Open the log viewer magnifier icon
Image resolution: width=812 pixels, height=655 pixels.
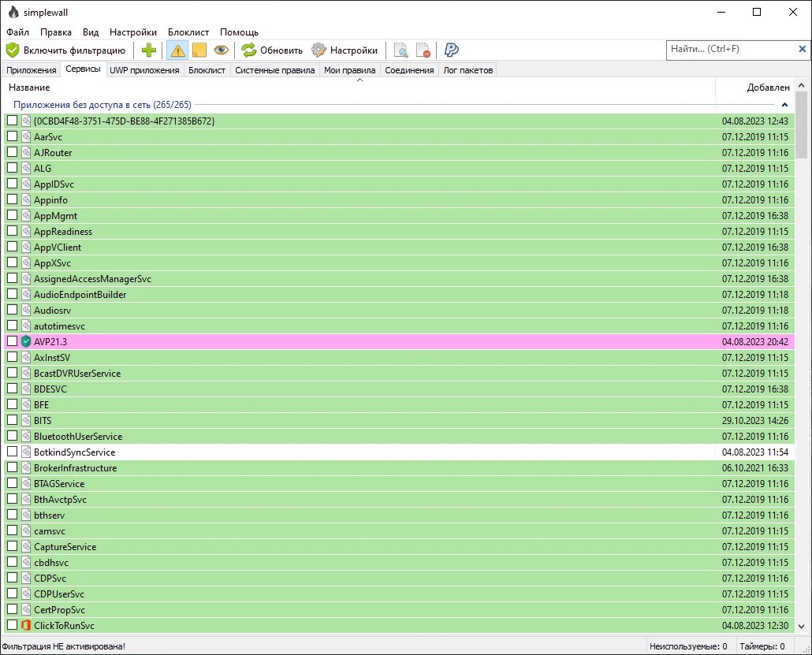[x=400, y=50]
